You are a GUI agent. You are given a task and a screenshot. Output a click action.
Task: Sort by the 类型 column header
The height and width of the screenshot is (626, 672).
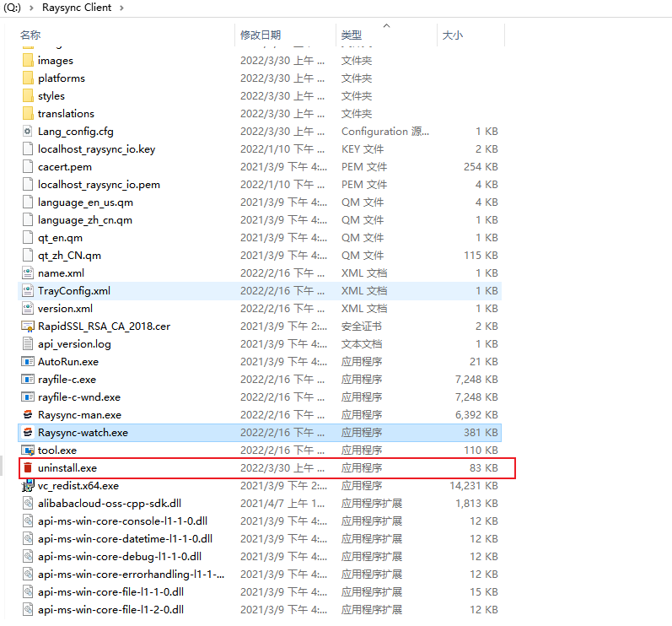pyautogui.click(x=352, y=35)
